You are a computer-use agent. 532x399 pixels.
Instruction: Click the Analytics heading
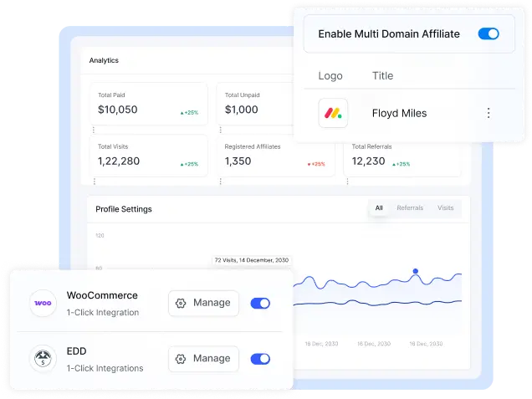(x=104, y=60)
